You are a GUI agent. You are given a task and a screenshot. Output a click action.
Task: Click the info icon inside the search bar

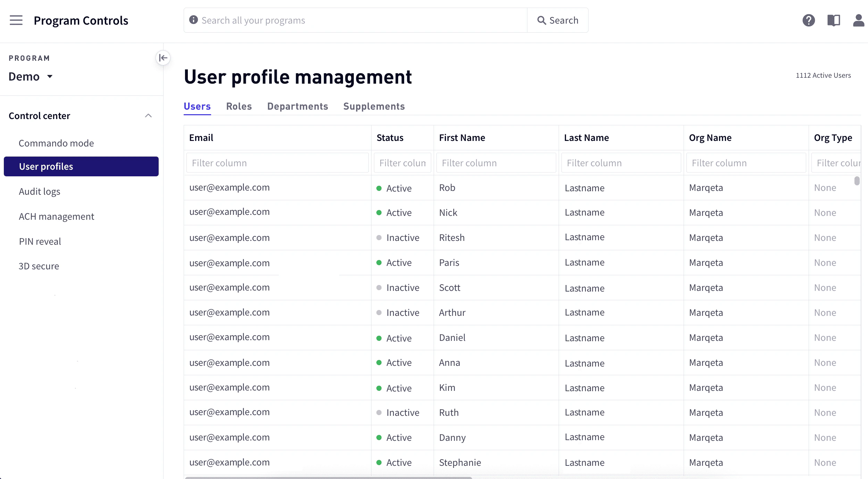pyautogui.click(x=193, y=20)
